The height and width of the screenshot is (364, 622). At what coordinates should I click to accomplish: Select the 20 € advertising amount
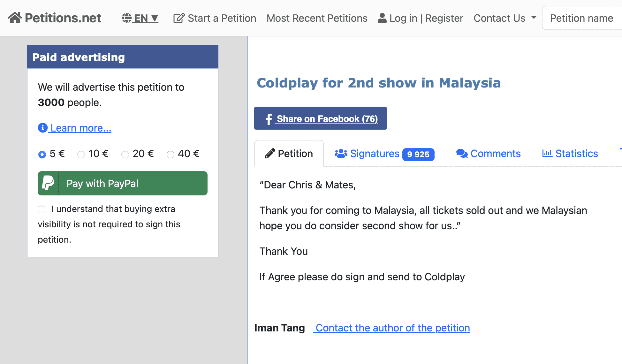tap(125, 155)
